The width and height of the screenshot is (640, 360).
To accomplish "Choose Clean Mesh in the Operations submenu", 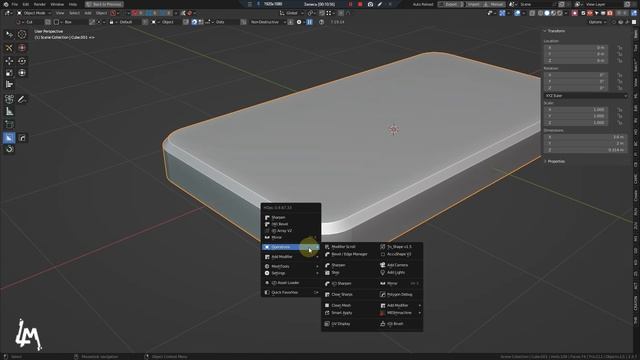I will pyautogui.click(x=341, y=305).
